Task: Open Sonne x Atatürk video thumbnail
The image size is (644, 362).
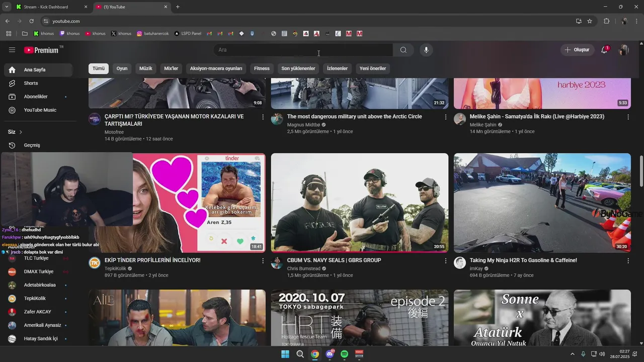Action: pos(542,318)
